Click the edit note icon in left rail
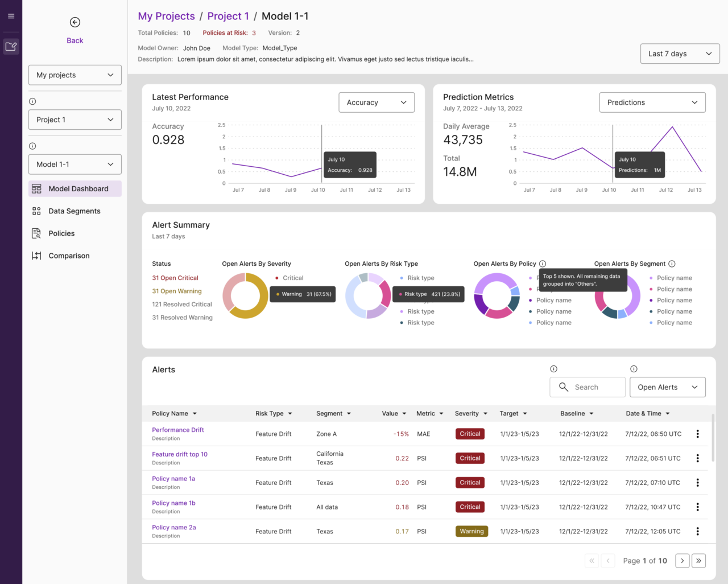Viewport: 728px width, 584px height. click(x=11, y=46)
